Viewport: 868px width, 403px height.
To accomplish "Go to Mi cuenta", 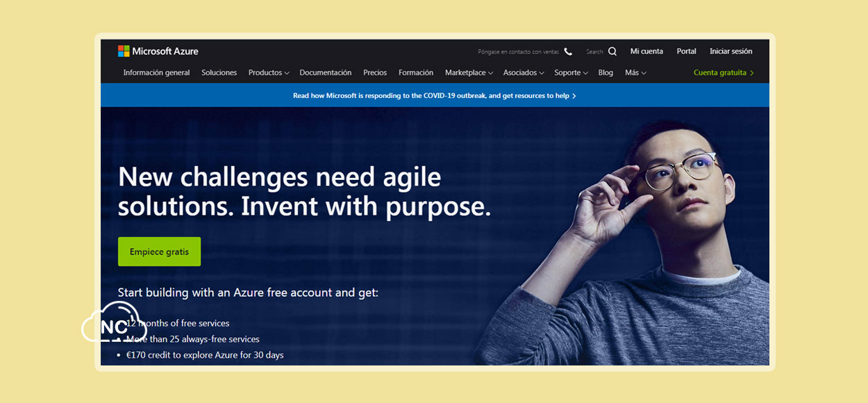I will [646, 51].
